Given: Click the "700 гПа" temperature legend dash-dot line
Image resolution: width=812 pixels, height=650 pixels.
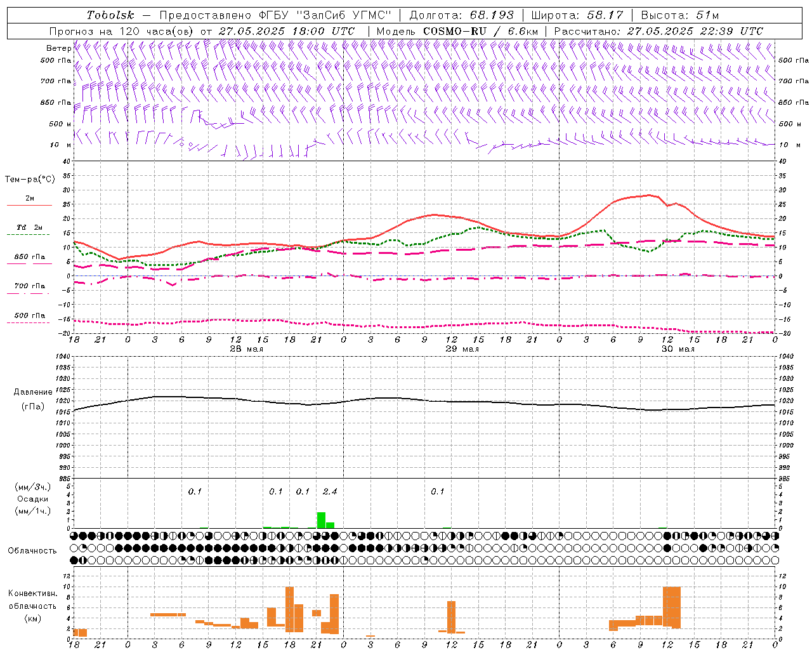Looking at the screenshot, I should pyautogui.click(x=29, y=293).
